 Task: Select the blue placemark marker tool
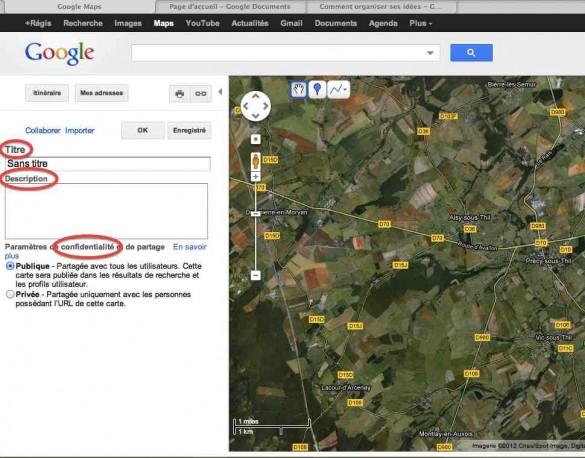tap(317, 90)
